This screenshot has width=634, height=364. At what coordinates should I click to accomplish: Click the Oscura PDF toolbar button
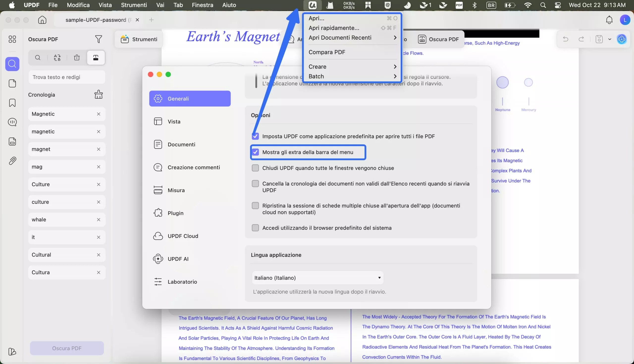(439, 39)
